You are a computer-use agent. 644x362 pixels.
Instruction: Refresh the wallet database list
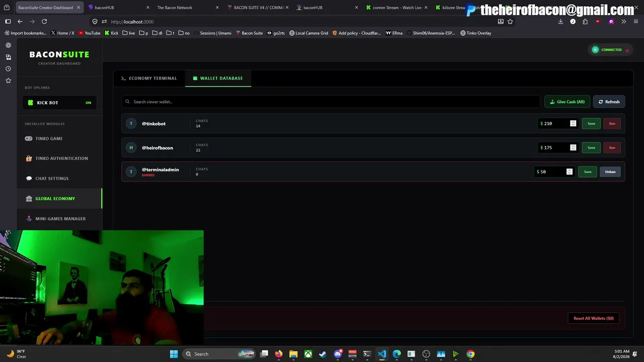pyautogui.click(x=609, y=102)
